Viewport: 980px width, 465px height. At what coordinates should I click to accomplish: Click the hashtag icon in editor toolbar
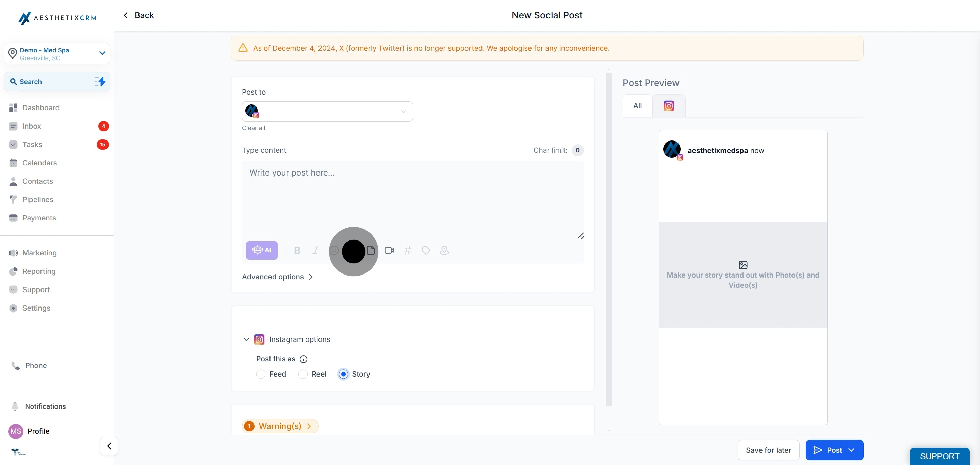pos(407,250)
